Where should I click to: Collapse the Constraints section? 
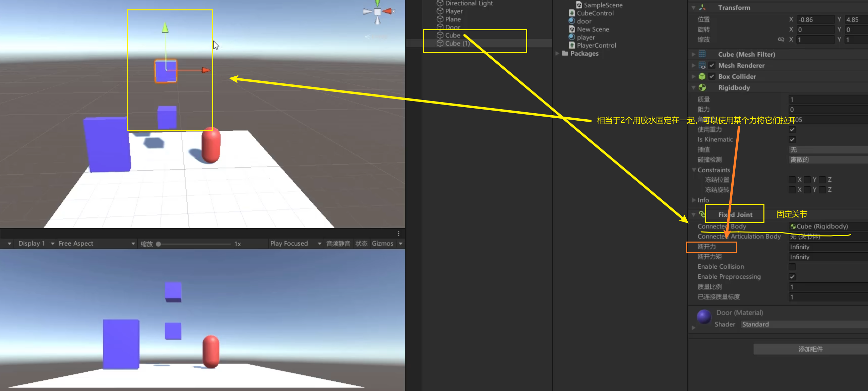tap(694, 170)
